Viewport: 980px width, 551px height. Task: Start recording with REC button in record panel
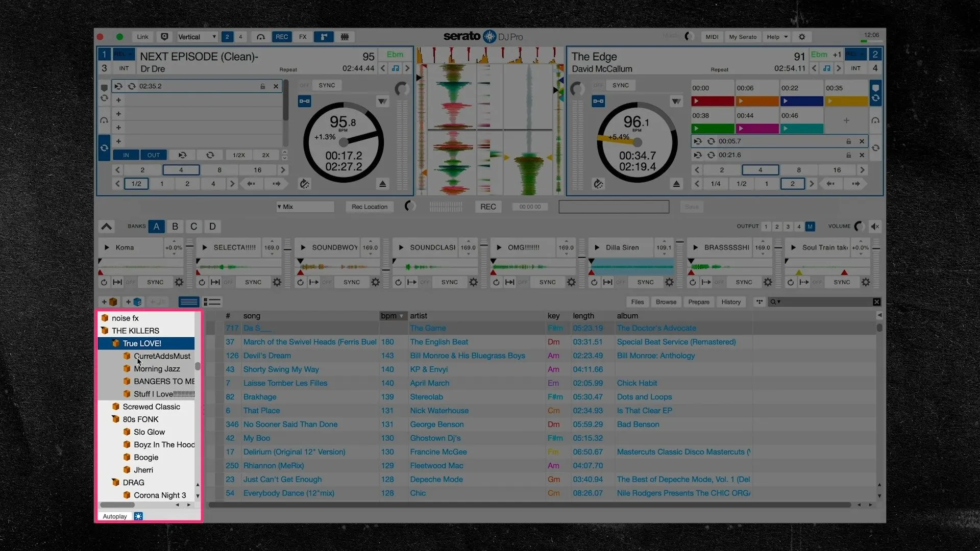488,207
